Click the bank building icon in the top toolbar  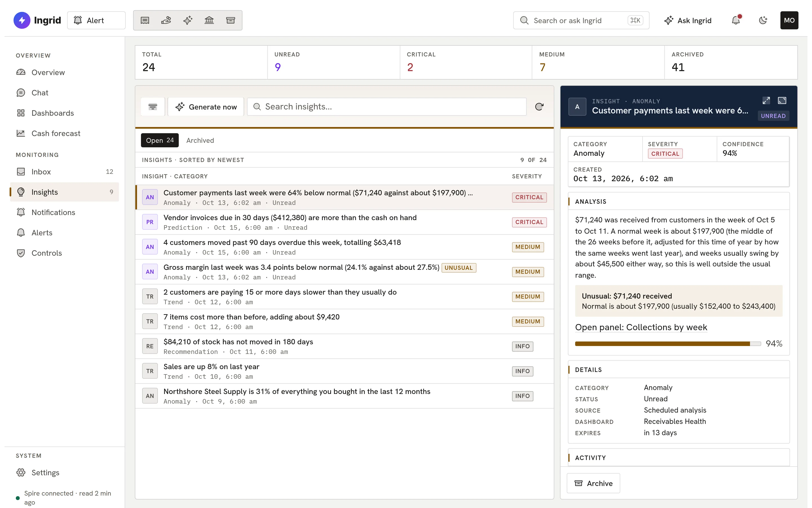(209, 21)
